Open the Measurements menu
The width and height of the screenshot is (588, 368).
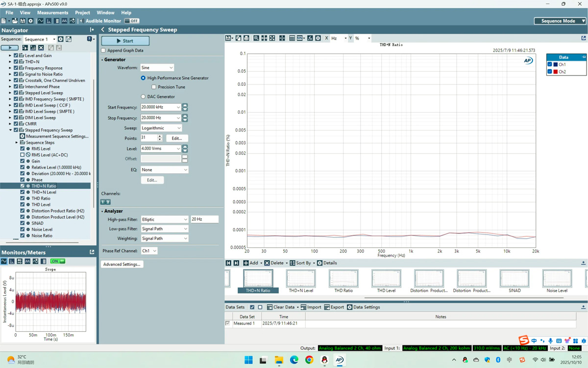(x=52, y=12)
